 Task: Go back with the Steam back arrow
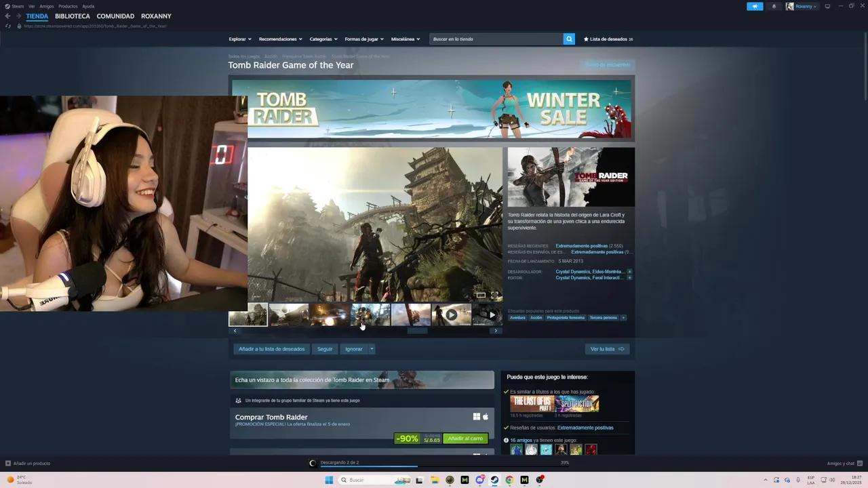tap(7, 16)
